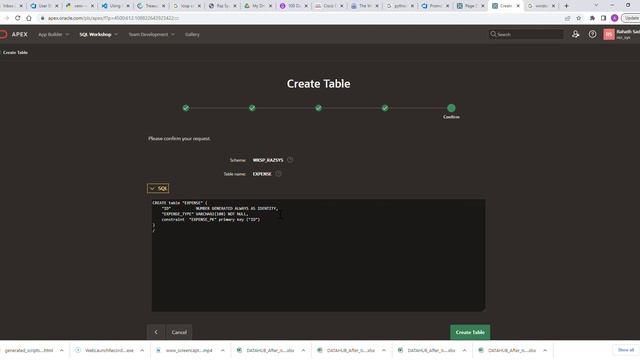The width and height of the screenshot is (640, 360).
Task: Click the 'Please confirm your request' text
Action: click(x=180, y=139)
